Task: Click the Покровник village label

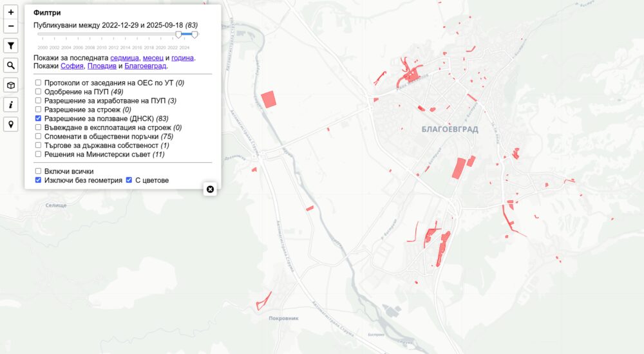Action: [x=283, y=318]
